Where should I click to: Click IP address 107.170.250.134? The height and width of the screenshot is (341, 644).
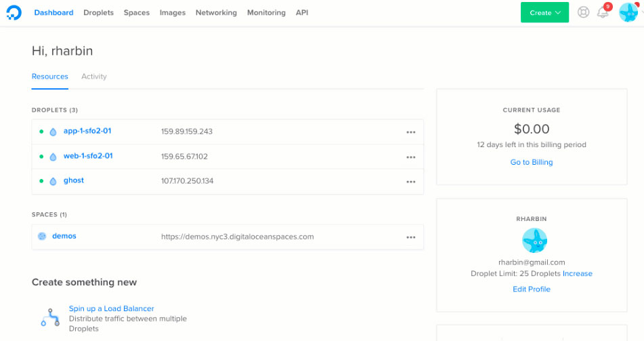[x=188, y=181]
